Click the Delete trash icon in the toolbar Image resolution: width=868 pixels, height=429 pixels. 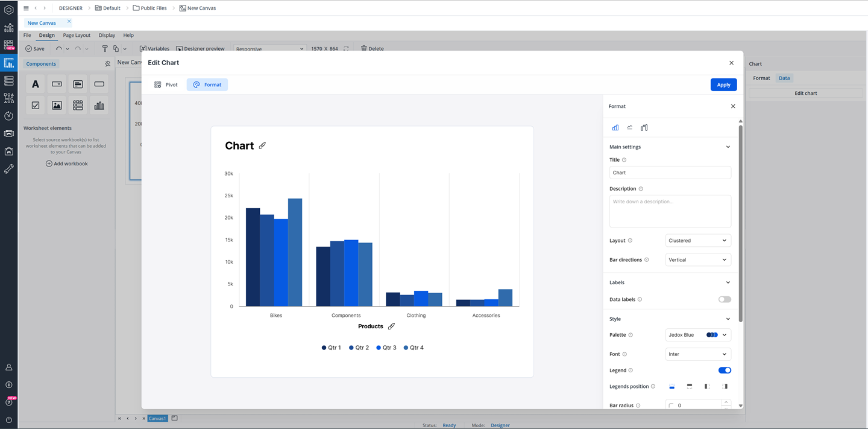[x=363, y=48]
